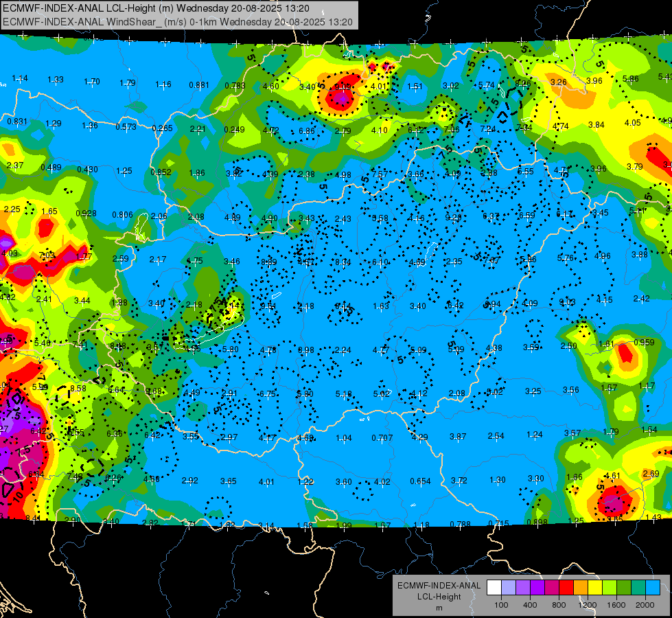672x618 pixels.
Task: Click the wind shear value '9.20'
Action: [453, 218]
